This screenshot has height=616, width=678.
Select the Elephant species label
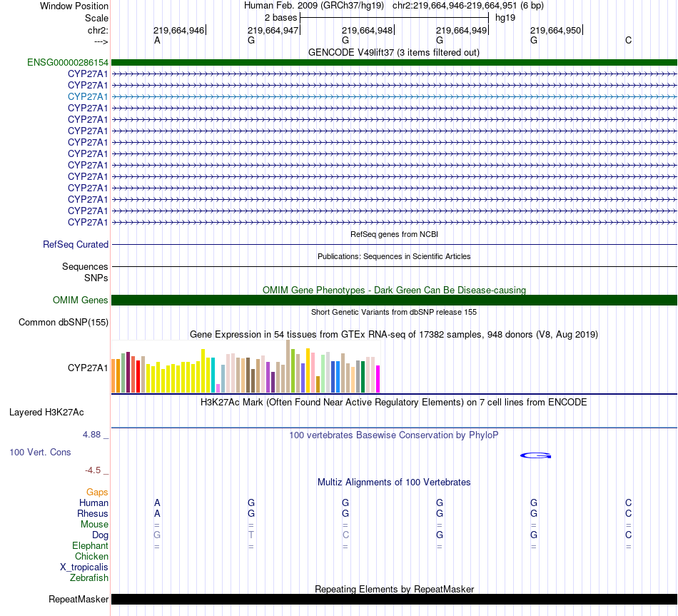point(90,545)
